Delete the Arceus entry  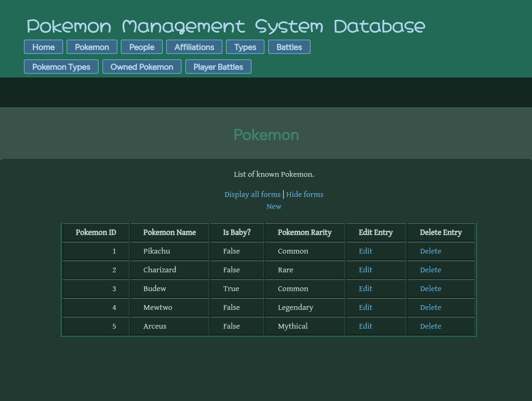(x=431, y=326)
